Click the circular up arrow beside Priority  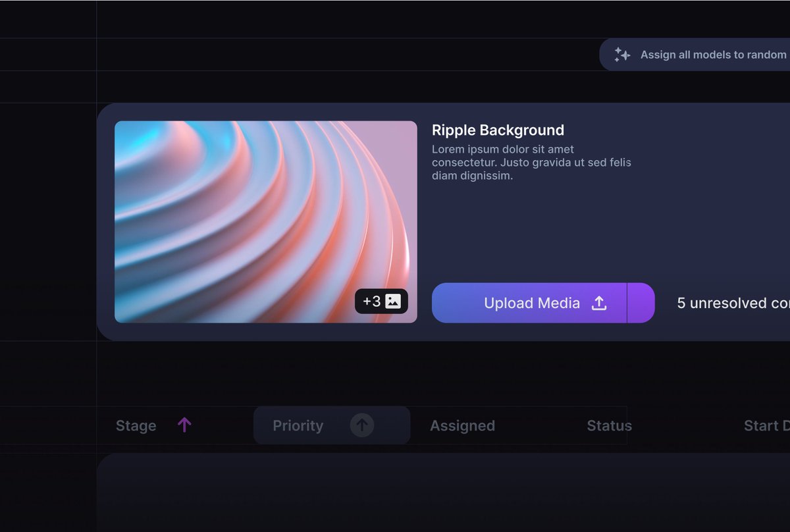(x=361, y=425)
